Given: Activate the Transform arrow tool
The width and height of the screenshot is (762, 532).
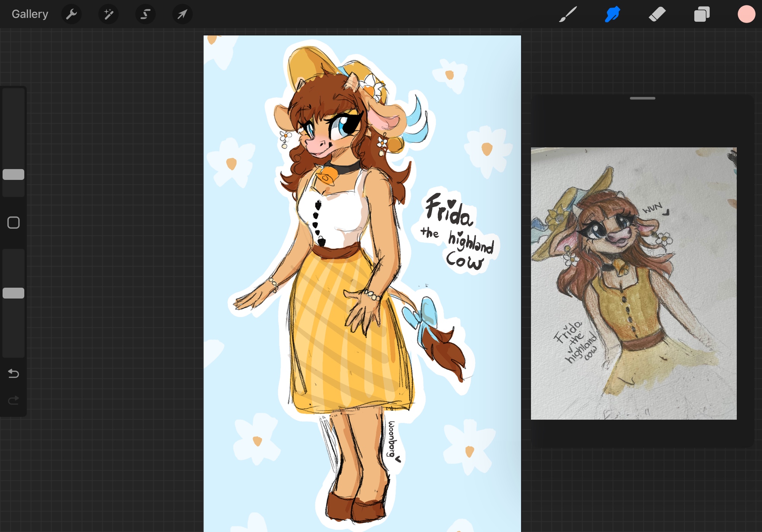Looking at the screenshot, I should pos(182,14).
